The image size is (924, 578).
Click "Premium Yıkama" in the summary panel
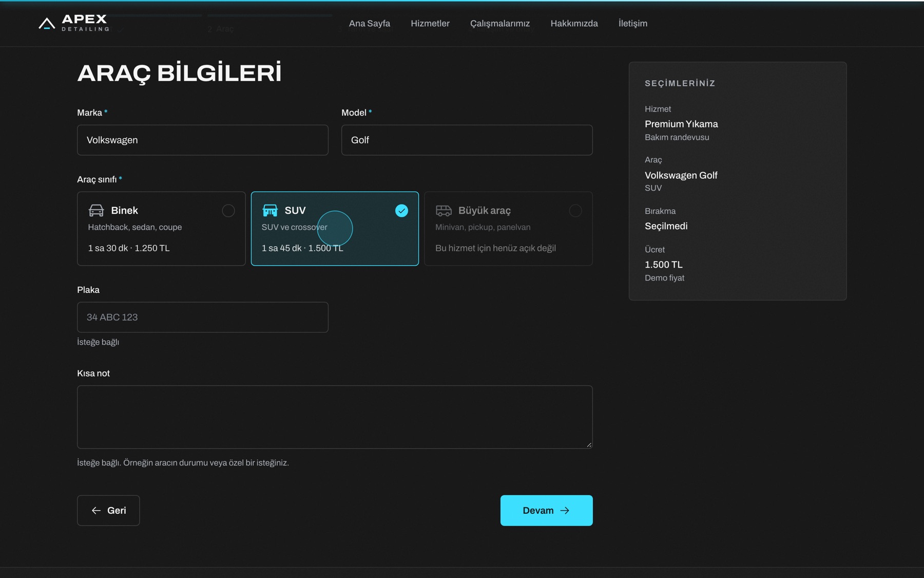(x=681, y=124)
